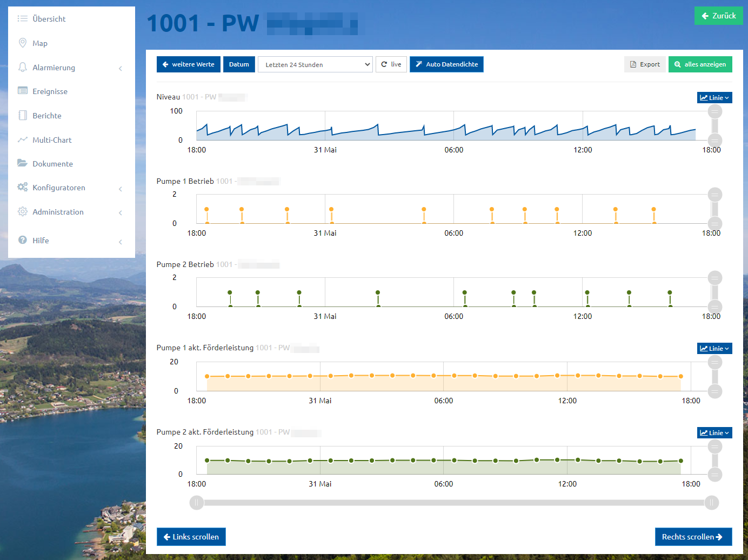This screenshot has width=748, height=560.
Task: Click the bottom time range slider's left handle
Action: (197, 503)
